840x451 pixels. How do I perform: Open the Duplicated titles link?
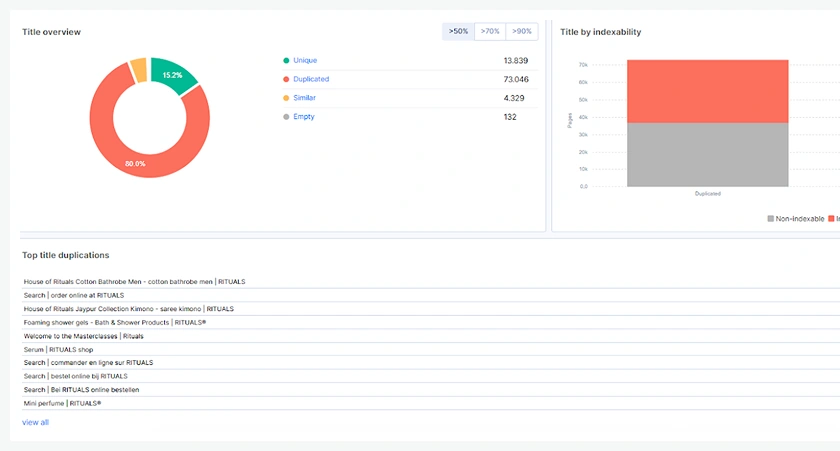click(x=310, y=79)
